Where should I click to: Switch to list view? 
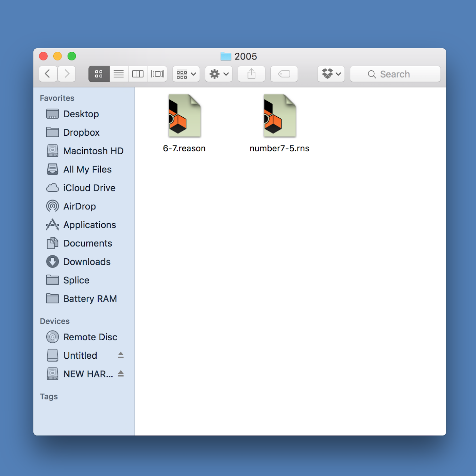point(119,74)
